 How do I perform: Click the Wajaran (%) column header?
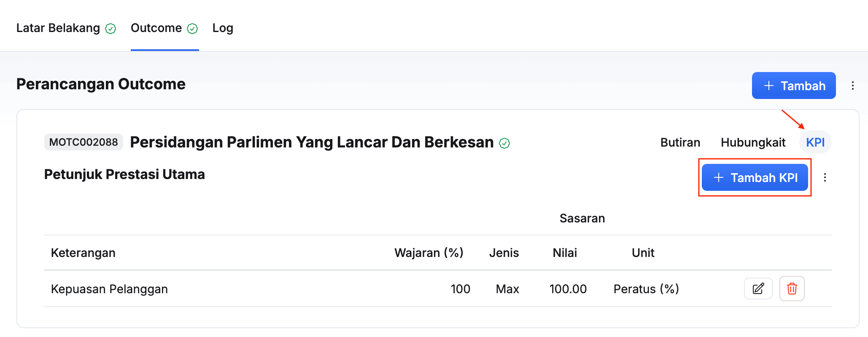pos(429,253)
